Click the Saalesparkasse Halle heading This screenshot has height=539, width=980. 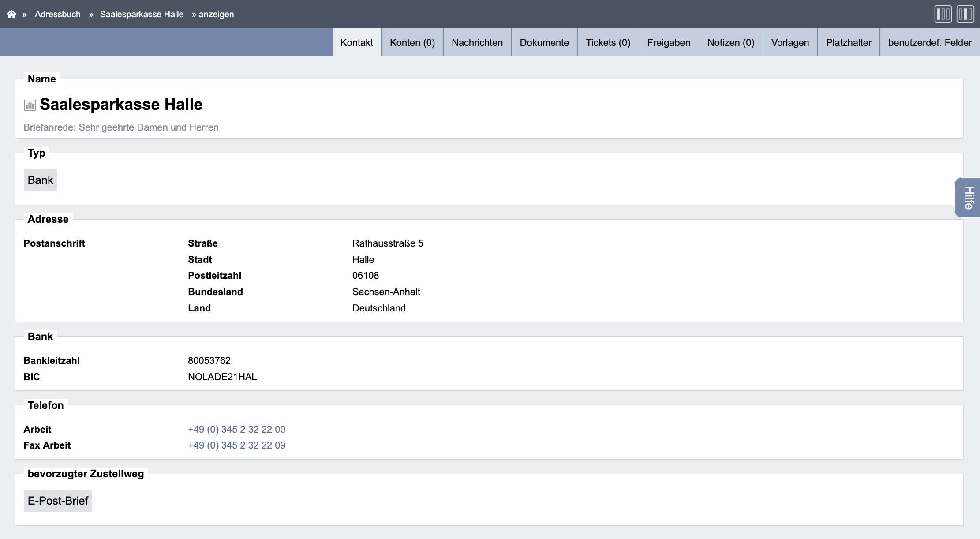(x=121, y=105)
